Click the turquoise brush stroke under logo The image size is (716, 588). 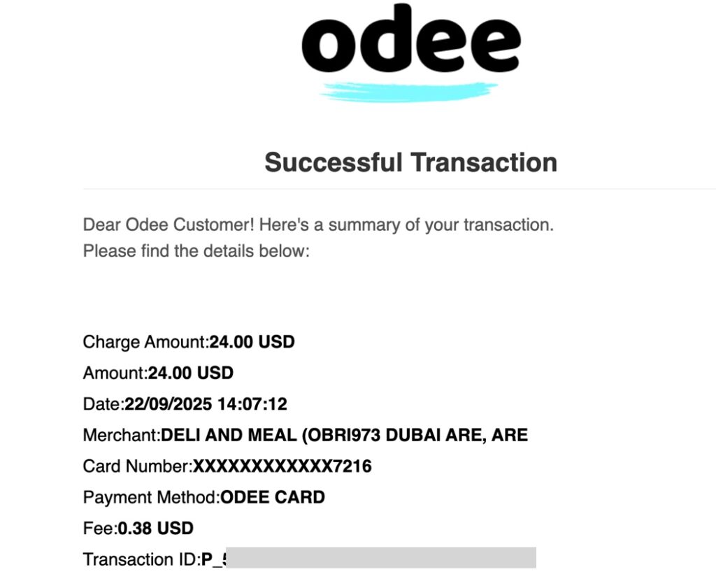[x=408, y=92]
